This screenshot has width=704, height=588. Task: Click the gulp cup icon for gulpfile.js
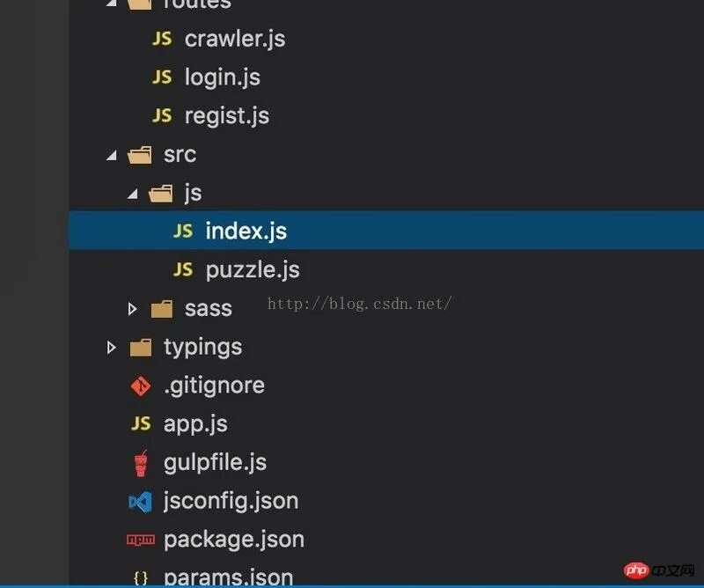pos(141,463)
